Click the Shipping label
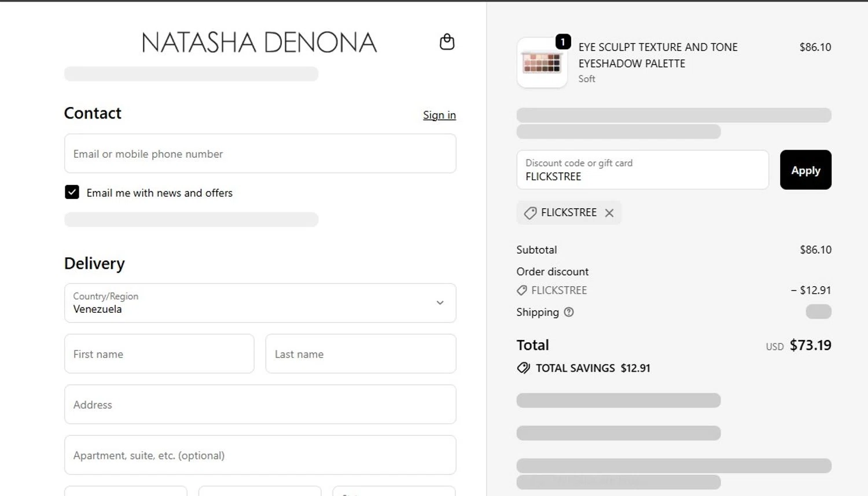 coord(538,312)
